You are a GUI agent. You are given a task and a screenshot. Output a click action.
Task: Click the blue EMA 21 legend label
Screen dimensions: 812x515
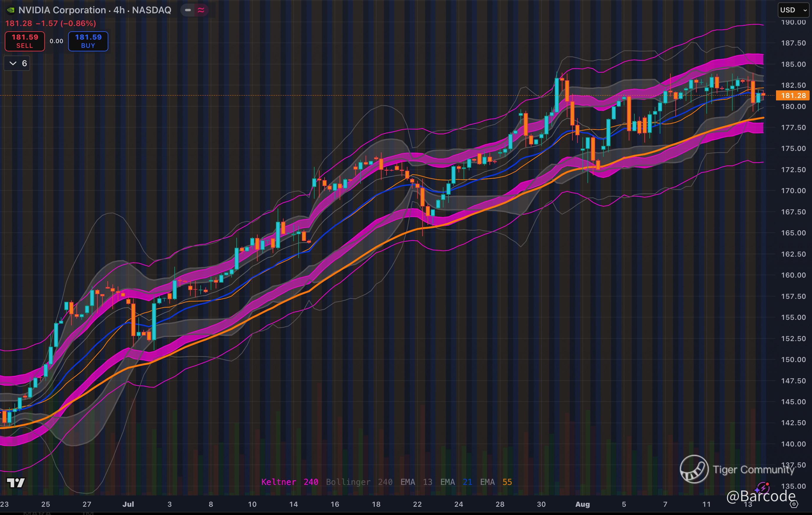[x=456, y=482]
